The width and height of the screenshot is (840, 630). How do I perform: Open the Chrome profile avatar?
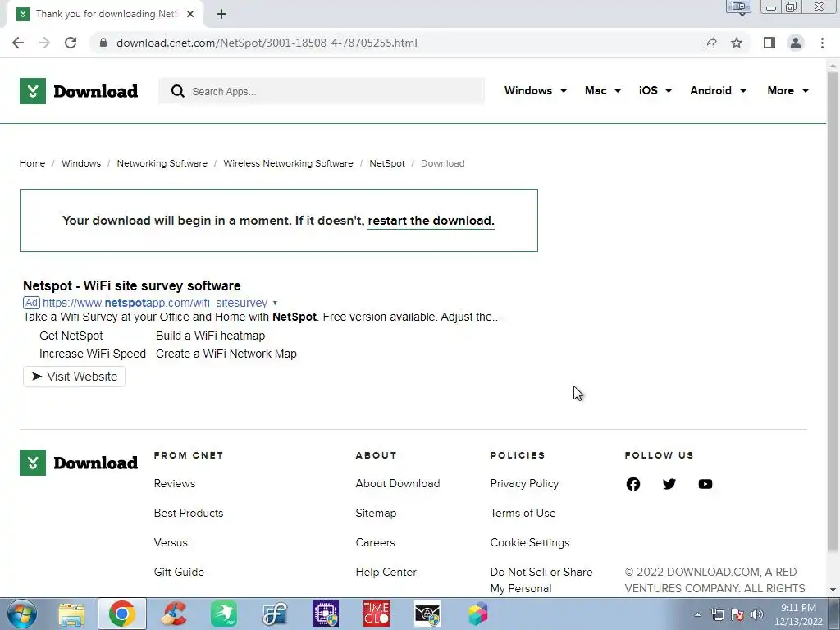796,43
